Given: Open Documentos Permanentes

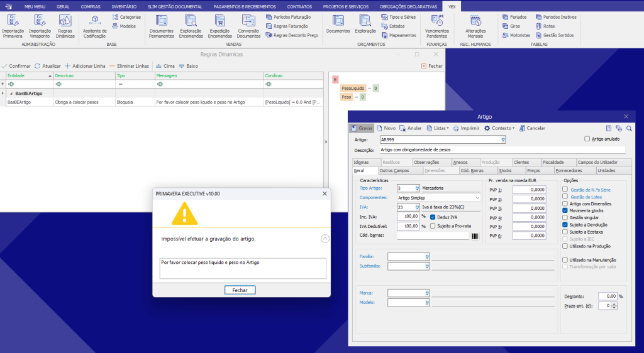Looking at the screenshot, I should coord(162,26).
